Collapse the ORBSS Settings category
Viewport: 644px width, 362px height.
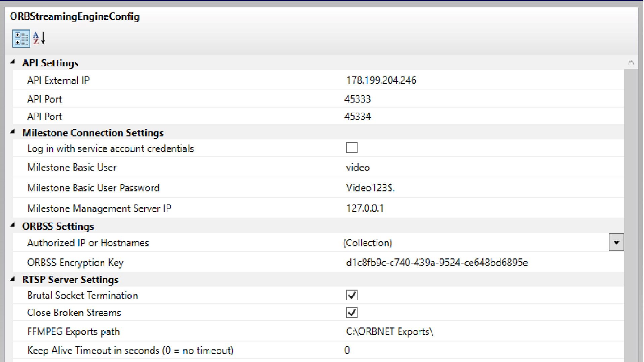[x=13, y=225]
